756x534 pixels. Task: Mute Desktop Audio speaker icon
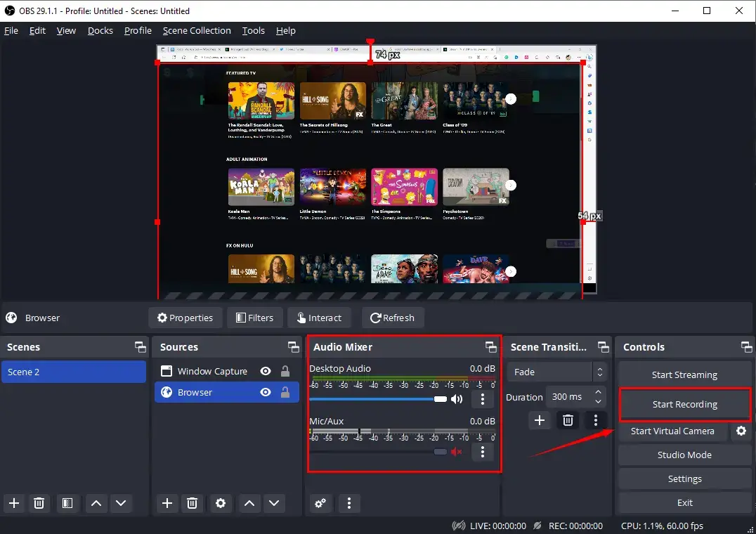coord(457,398)
